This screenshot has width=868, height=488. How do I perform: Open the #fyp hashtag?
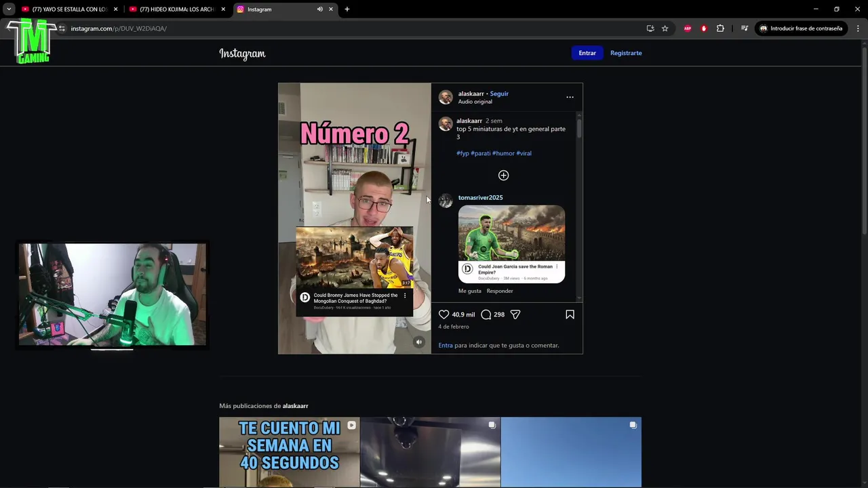[x=462, y=153]
